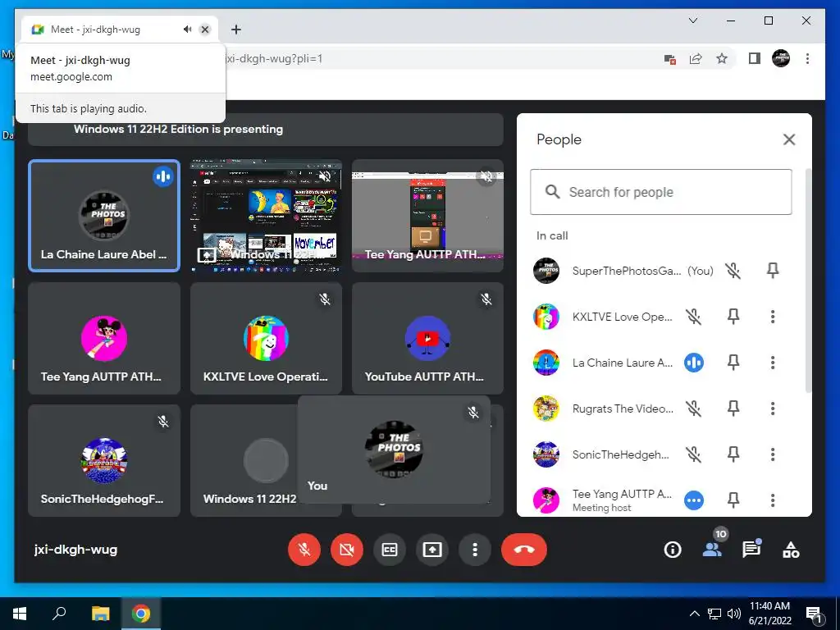The height and width of the screenshot is (630, 840).
Task: Pin SuperThePhotosGa... (You) in People list
Action: (x=773, y=271)
